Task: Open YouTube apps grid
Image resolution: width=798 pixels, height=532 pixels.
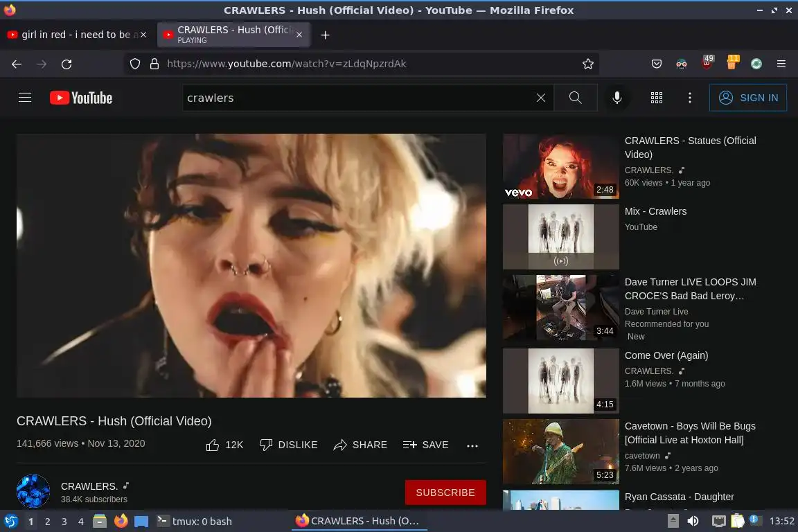Action: 657,98
